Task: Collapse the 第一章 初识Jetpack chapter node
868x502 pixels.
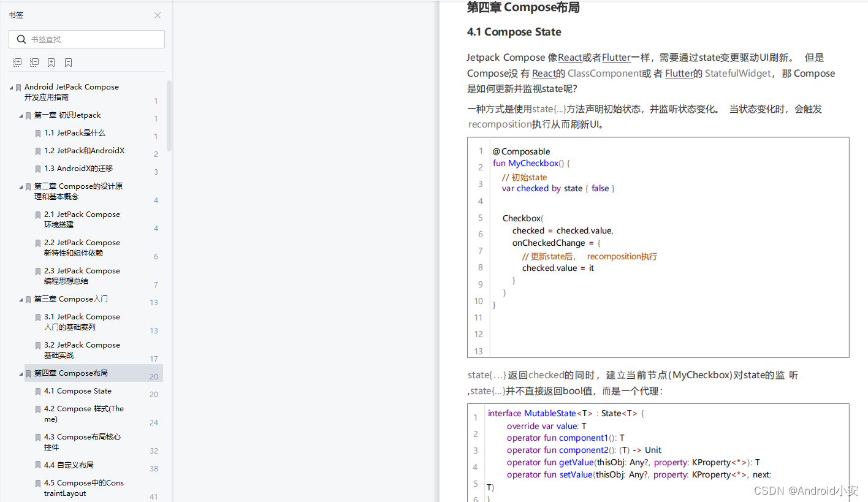Action: click(x=21, y=116)
